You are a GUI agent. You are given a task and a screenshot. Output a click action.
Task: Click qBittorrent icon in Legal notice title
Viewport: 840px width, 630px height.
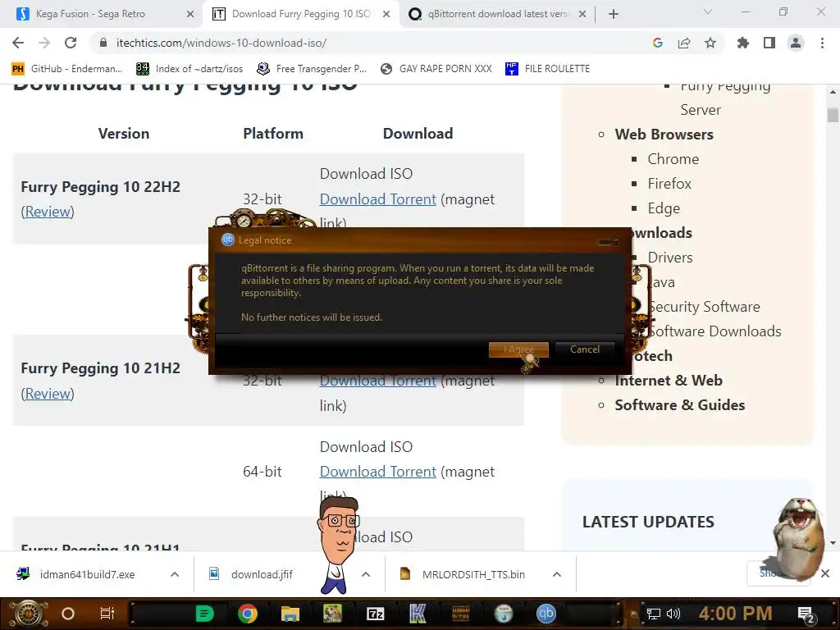[228, 240]
